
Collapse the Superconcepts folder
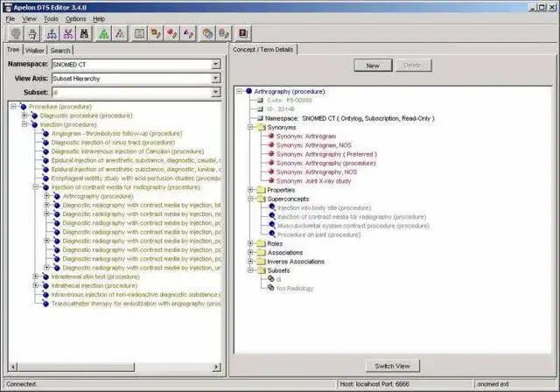pos(251,199)
